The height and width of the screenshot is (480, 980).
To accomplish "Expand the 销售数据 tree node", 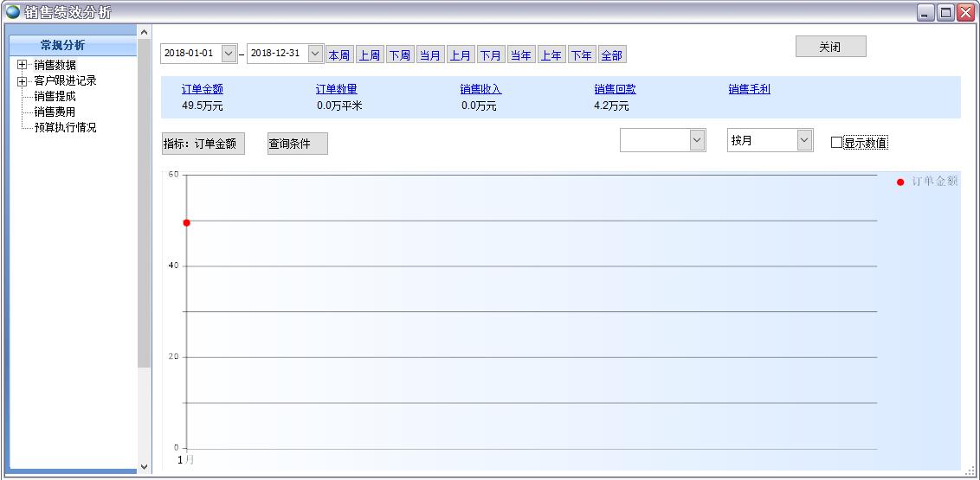I will pyautogui.click(x=22, y=65).
